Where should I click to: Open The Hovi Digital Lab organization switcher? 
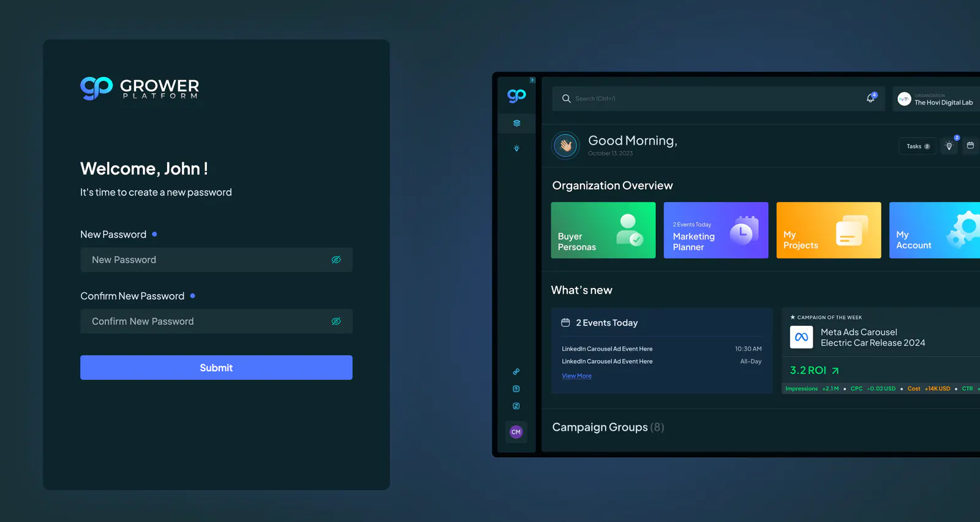coord(936,99)
